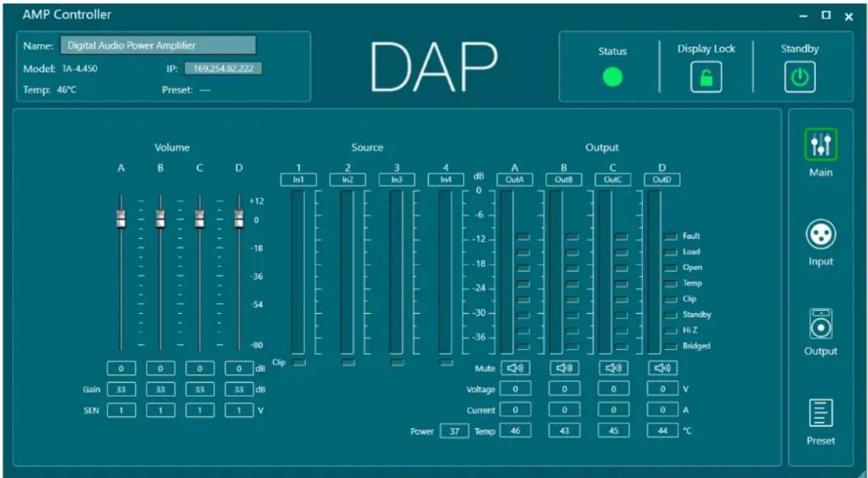The height and width of the screenshot is (478, 868).
Task: Mute output channel C
Action: [614, 368]
